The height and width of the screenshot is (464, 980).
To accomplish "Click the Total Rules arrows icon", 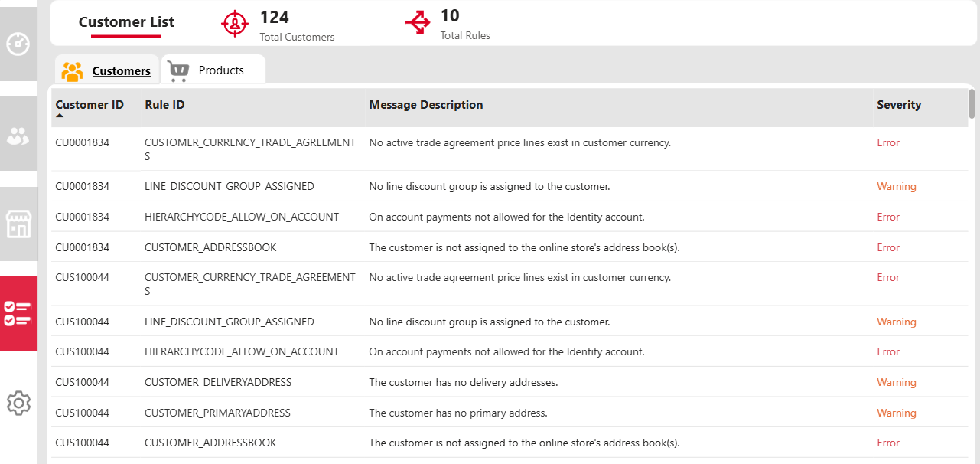I will tap(418, 24).
